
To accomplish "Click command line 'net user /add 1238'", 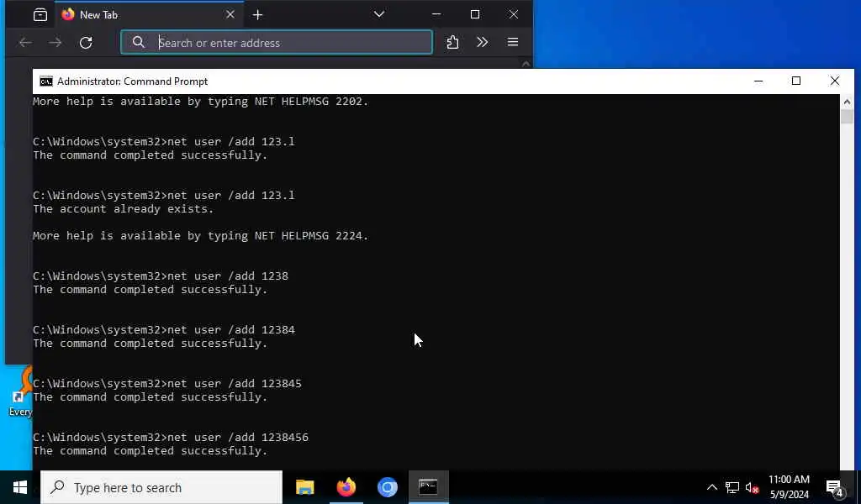I will pyautogui.click(x=227, y=276).
